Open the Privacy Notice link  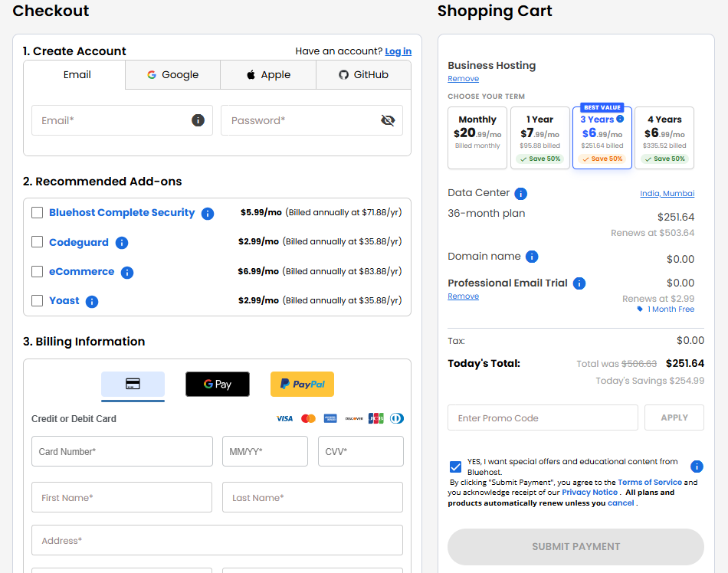coord(589,493)
